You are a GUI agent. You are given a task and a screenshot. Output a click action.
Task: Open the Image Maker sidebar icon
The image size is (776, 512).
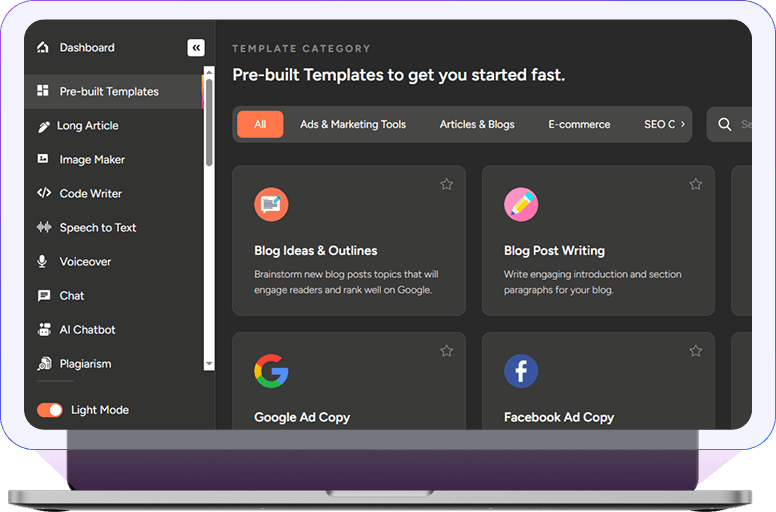[x=43, y=159]
